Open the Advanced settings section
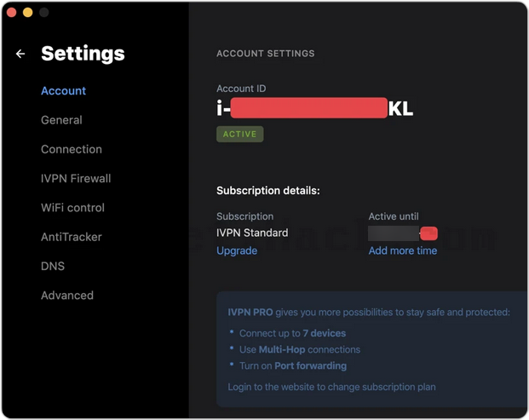Screen dimensions: 529x420 point(67,296)
